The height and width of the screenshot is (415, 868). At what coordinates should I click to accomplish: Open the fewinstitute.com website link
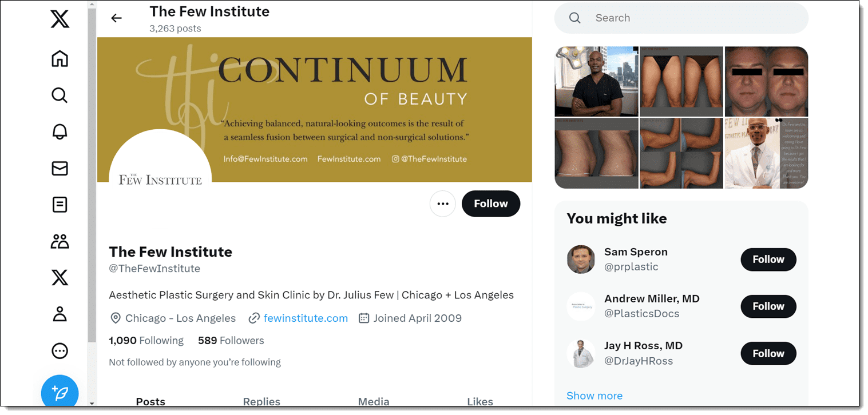(306, 318)
